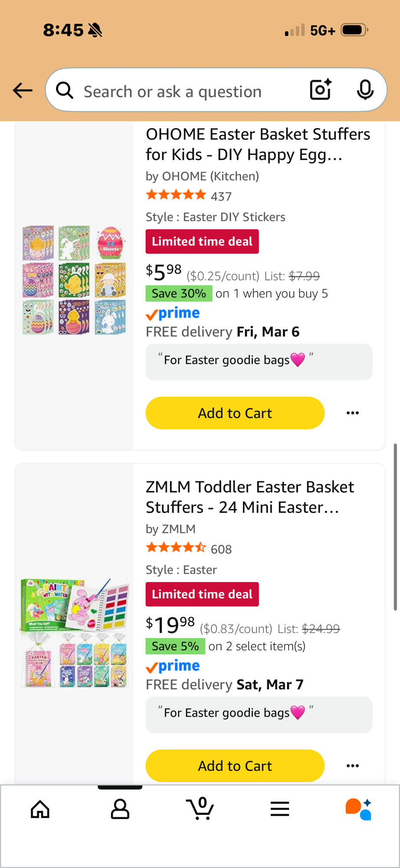
Task: View the OHOME Easter stickers product image
Action: point(74,280)
